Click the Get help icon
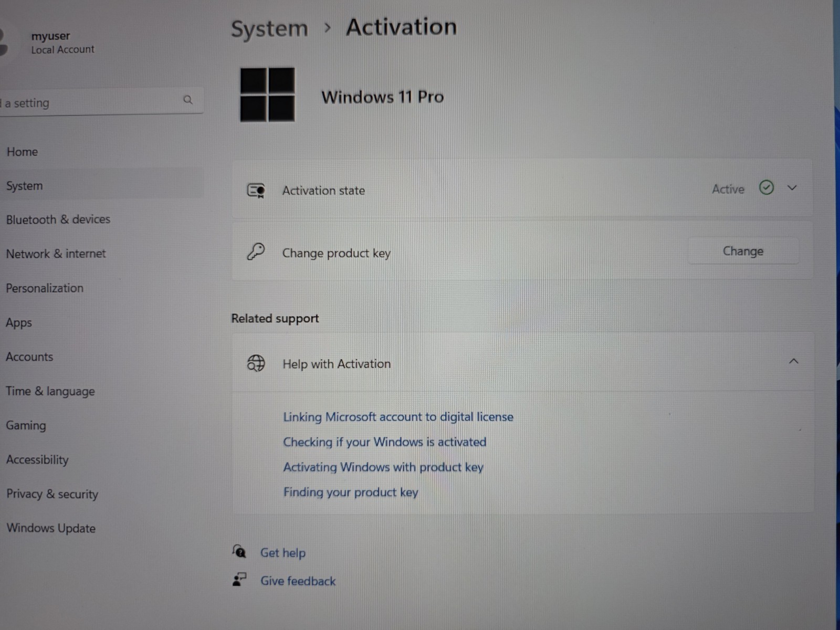 [239, 551]
